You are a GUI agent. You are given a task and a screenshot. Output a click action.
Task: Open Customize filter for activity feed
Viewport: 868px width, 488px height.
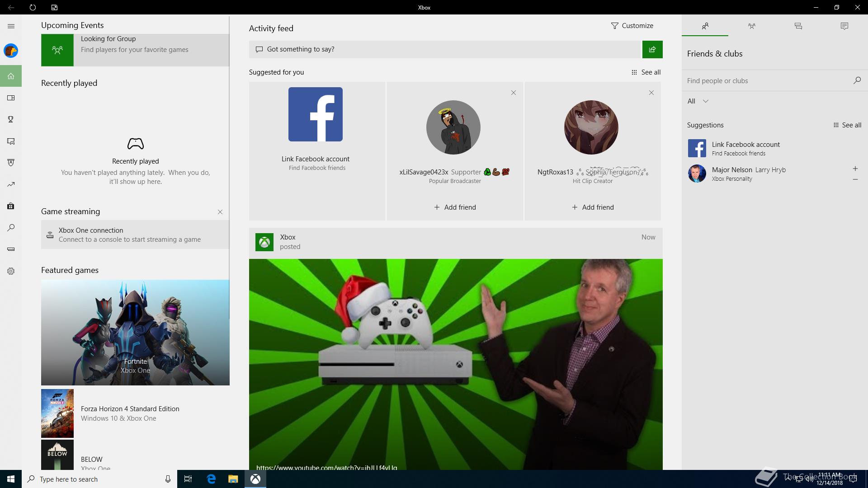click(x=632, y=26)
